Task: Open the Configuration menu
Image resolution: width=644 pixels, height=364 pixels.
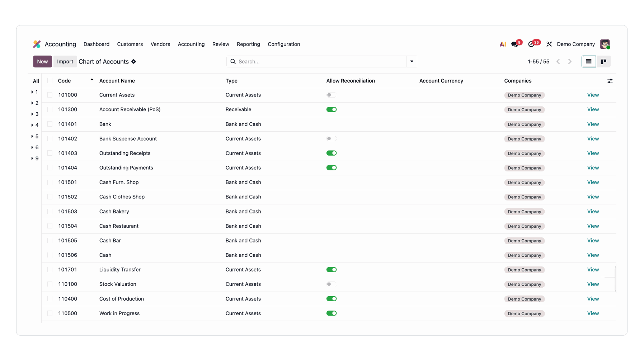Action: coord(283,44)
